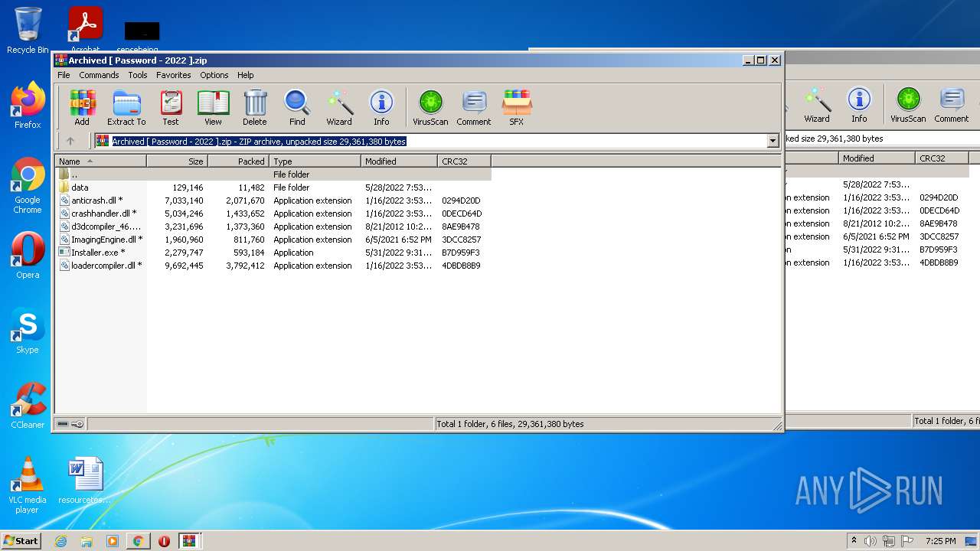Click the Extract To toolbar icon
980x551 pixels.
tap(126, 107)
